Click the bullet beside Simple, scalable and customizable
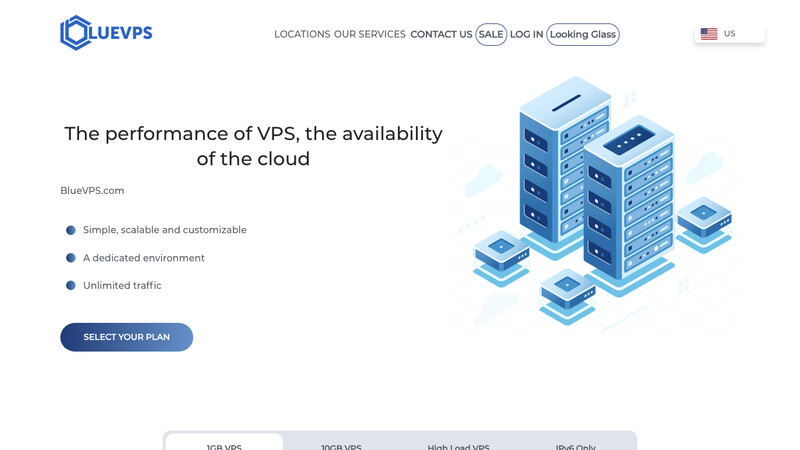Image resolution: width=800 pixels, height=450 pixels. [71, 230]
